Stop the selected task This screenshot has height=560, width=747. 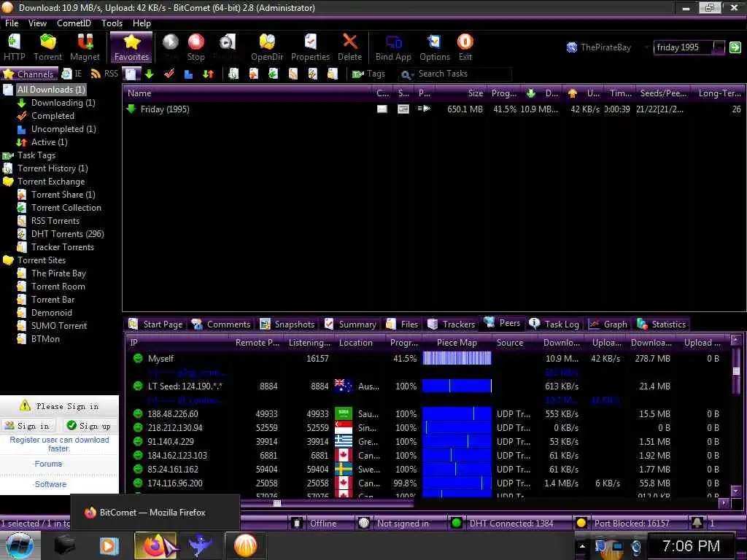196,47
